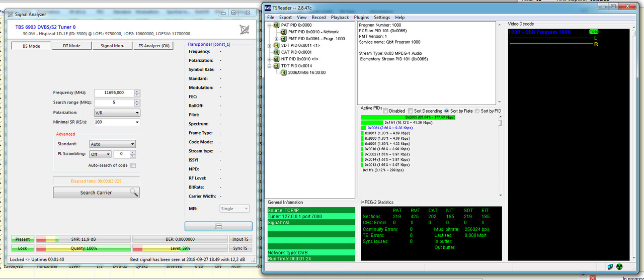Image resolution: width=644 pixels, height=280 pixels.
Task: Toggle the Auto-search of code checkbox
Action: pos(133,165)
